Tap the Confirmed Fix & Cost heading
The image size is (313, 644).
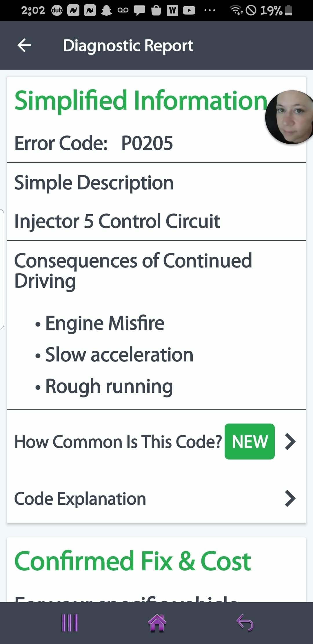click(x=132, y=561)
